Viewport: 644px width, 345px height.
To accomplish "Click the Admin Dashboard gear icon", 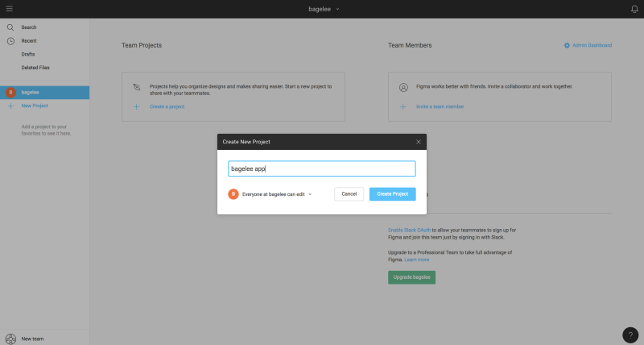I will click(567, 46).
